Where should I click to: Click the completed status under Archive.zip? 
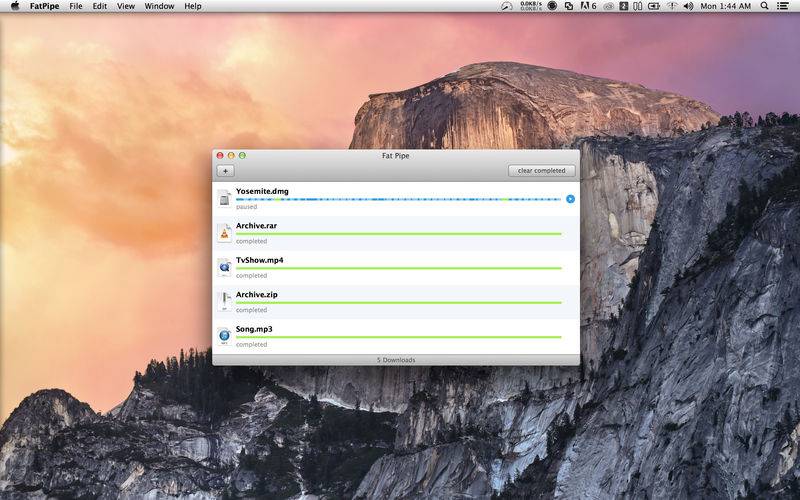click(x=252, y=310)
